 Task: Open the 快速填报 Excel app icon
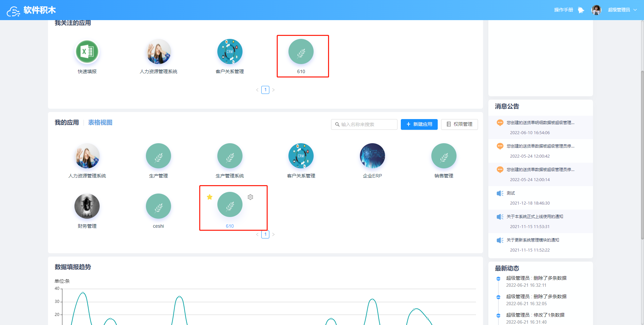click(x=87, y=52)
